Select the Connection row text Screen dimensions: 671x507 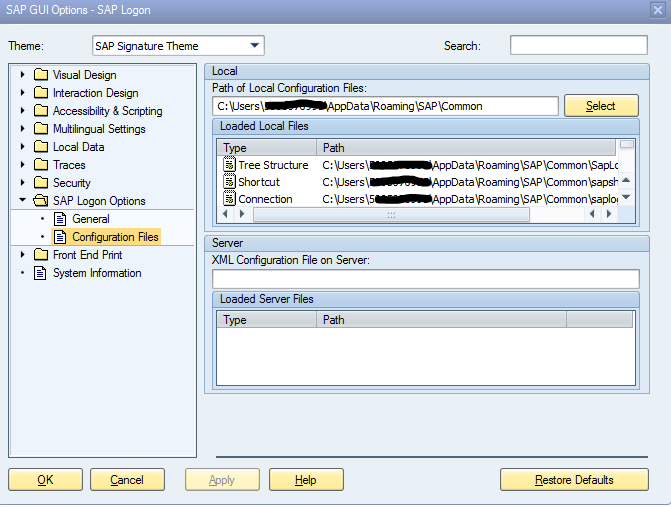[x=265, y=199]
